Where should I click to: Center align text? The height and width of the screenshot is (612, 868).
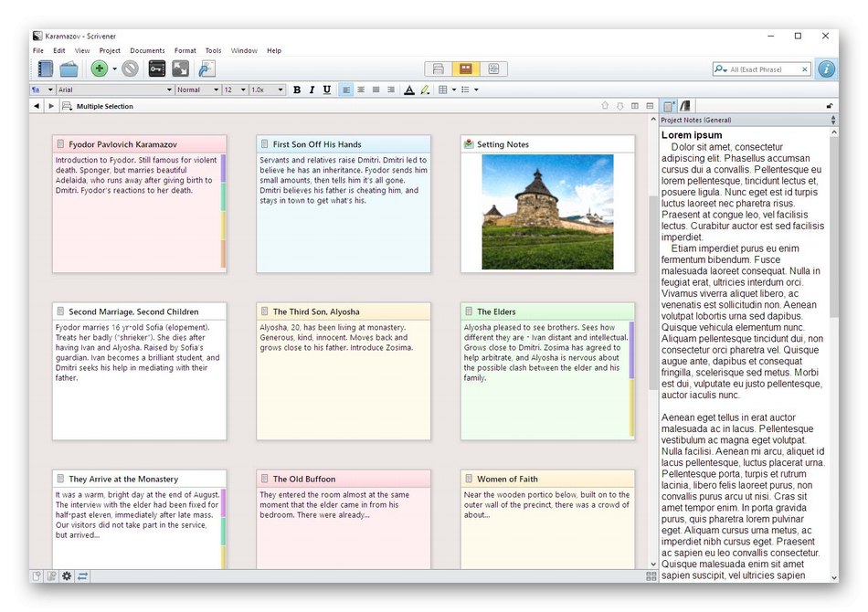coord(361,90)
